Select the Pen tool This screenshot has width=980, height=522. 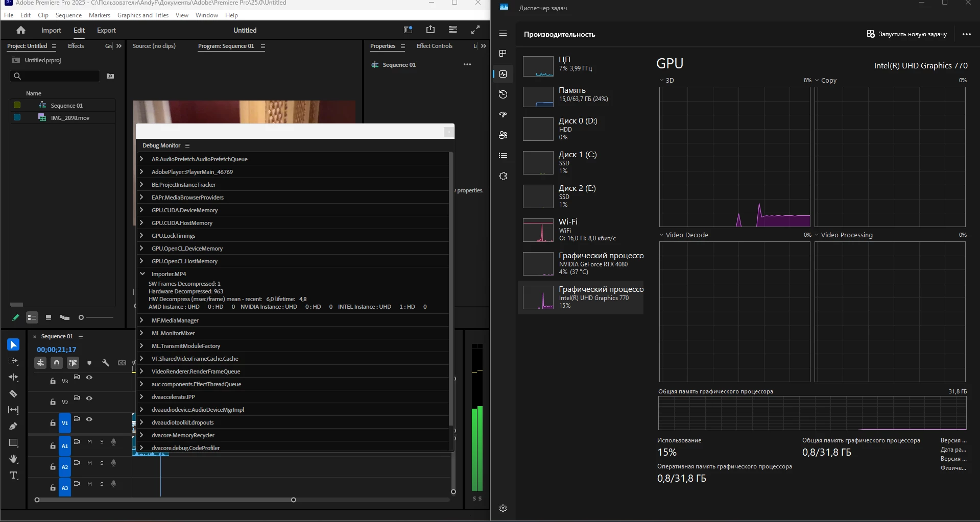pos(13,427)
